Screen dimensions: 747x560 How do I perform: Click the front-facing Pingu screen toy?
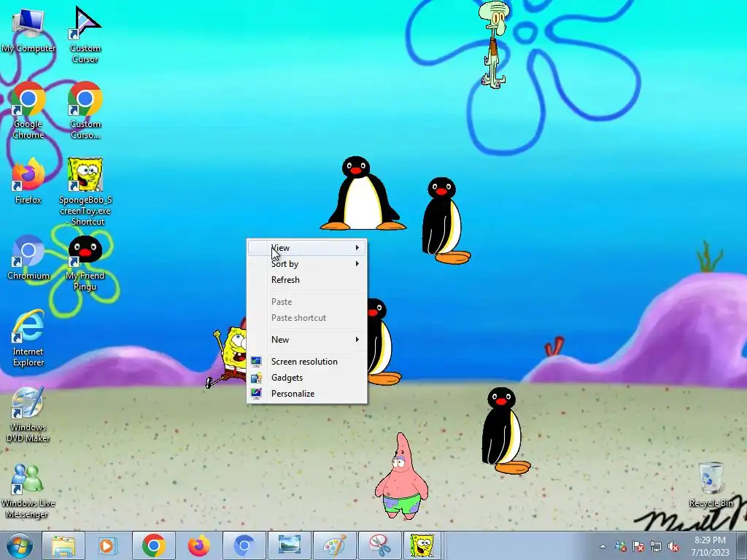pos(363,193)
